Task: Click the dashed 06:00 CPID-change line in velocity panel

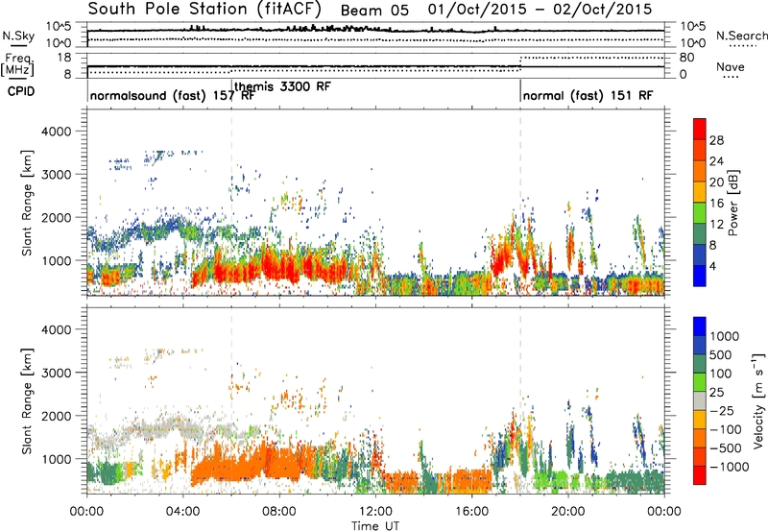Action: coord(231,400)
